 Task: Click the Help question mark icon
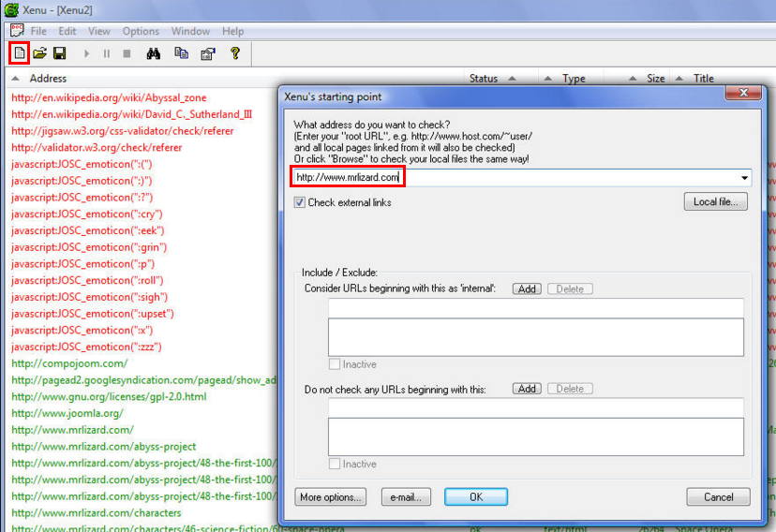pyautogui.click(x=235, y=52)
